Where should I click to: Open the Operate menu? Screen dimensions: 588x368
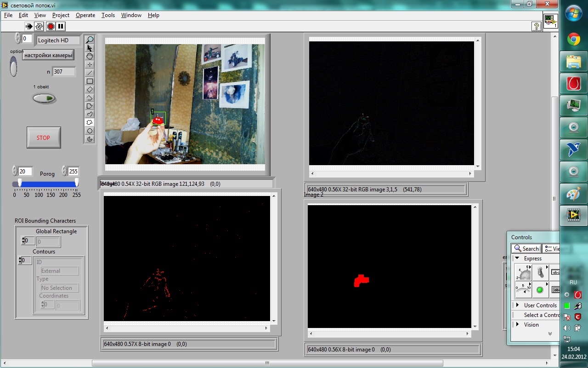pyautogui.click(x=85, y=15)
